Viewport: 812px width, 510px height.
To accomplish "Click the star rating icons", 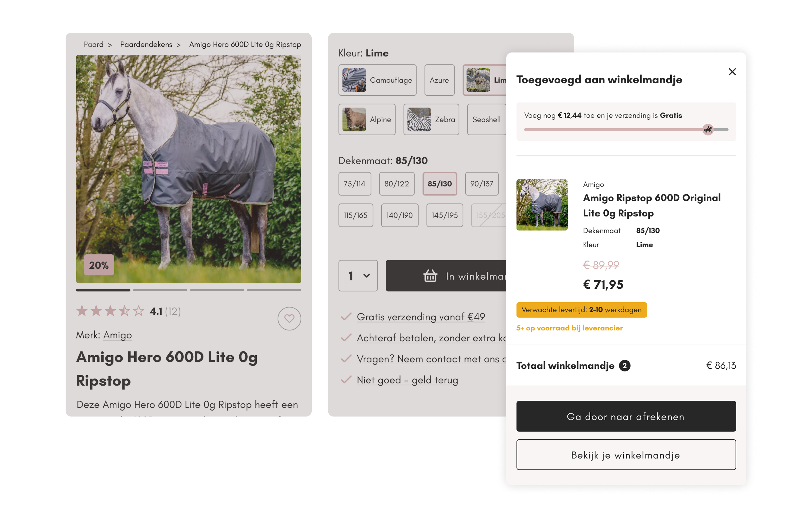I will tap(110, 311).
